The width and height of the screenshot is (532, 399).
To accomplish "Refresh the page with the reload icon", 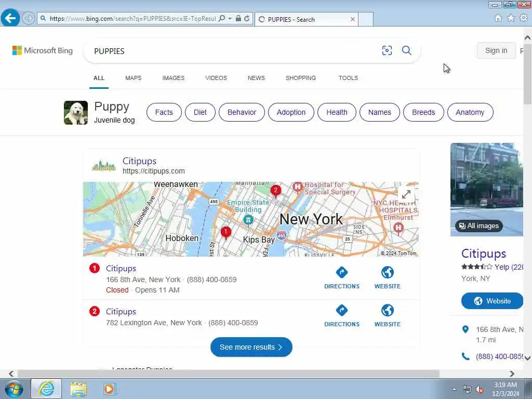I will 247,18.
